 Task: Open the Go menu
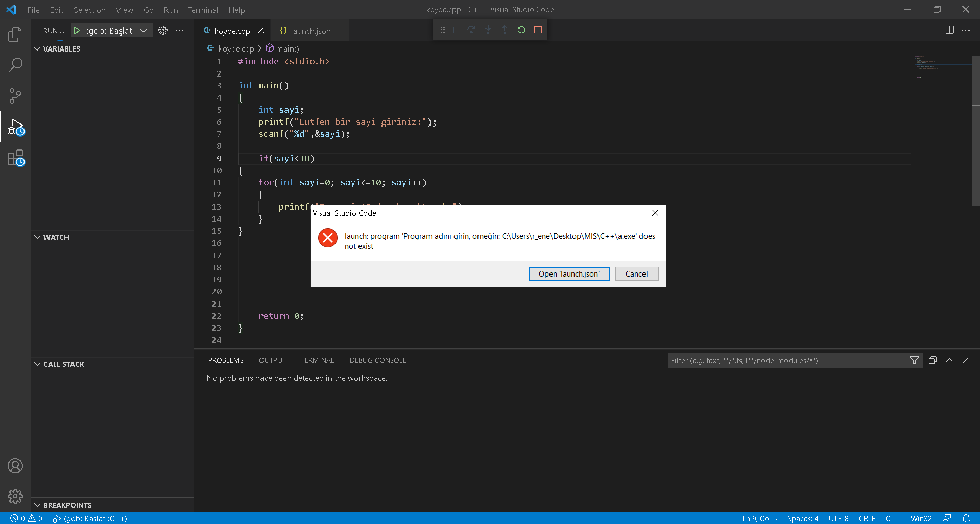point(149,10)
